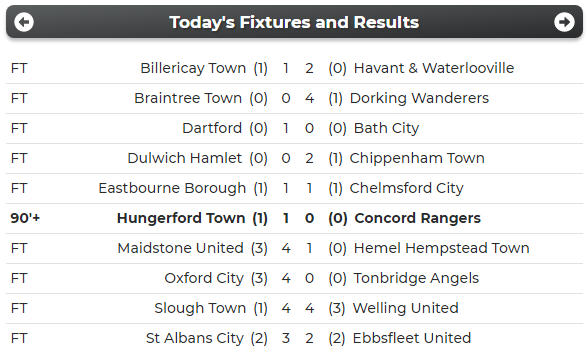The height and width of the screenshot is (363, 588).
Task: Open St Albans City team link
Action: click(x=195, y=338)
